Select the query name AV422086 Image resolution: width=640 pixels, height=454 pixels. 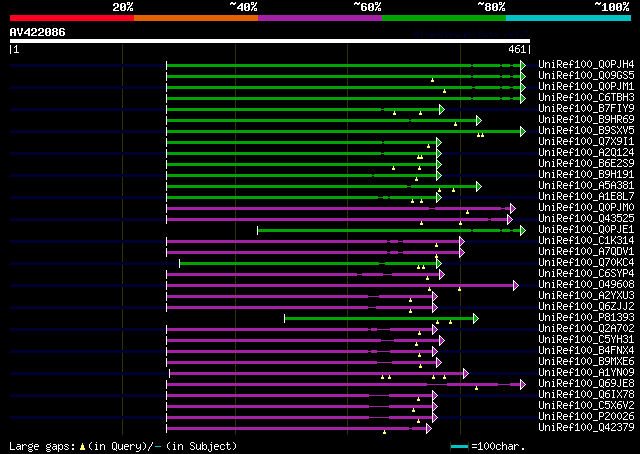(38, 32)
